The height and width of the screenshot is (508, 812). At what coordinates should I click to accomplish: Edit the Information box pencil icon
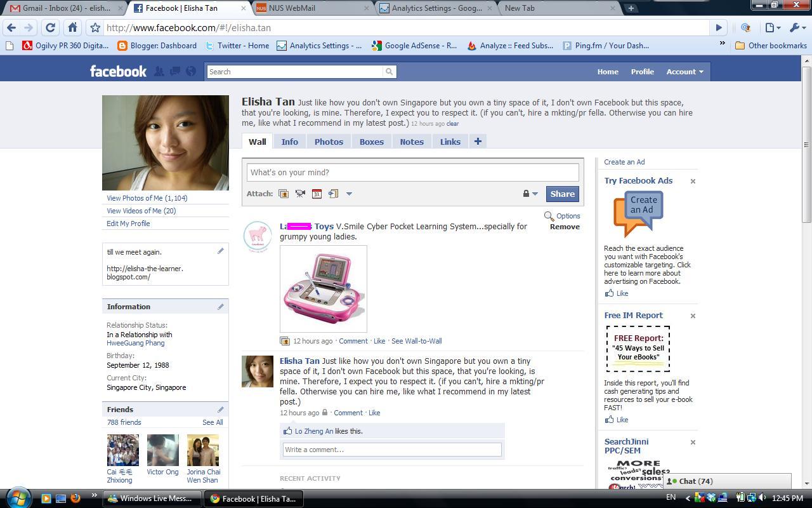click(x=220, y=307)
